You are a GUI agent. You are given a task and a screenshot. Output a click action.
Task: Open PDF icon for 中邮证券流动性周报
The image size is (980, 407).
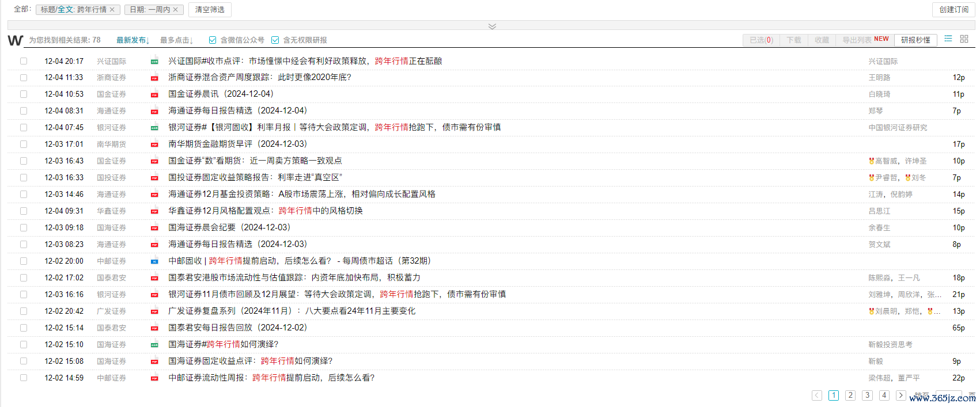pos(154,379)
